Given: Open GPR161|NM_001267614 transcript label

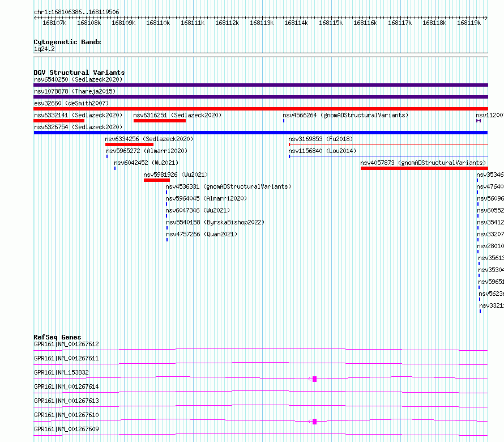Looking at the screenshot, I should coord(66,386).
